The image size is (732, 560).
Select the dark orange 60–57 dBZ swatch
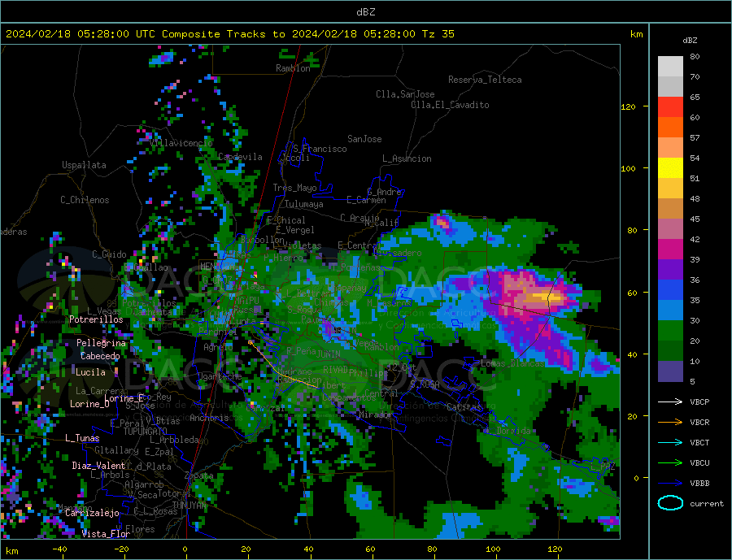[x=670, y=128]
